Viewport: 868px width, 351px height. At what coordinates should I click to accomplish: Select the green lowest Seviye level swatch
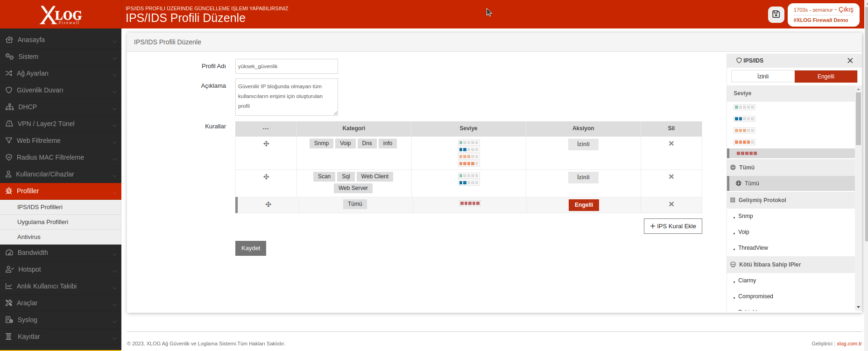point(744,107)
